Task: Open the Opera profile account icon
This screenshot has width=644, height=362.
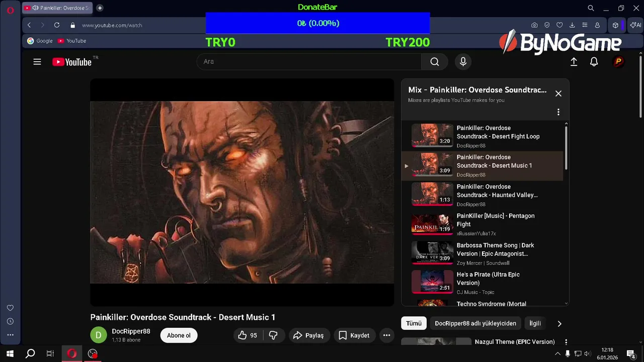Action: click(597, 25)
